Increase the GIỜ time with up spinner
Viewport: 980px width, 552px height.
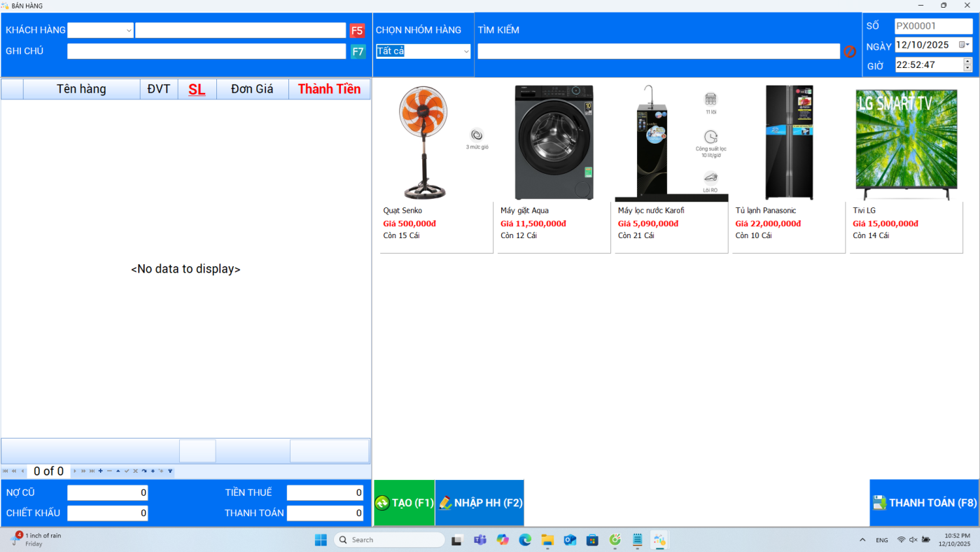coord(967,61)
